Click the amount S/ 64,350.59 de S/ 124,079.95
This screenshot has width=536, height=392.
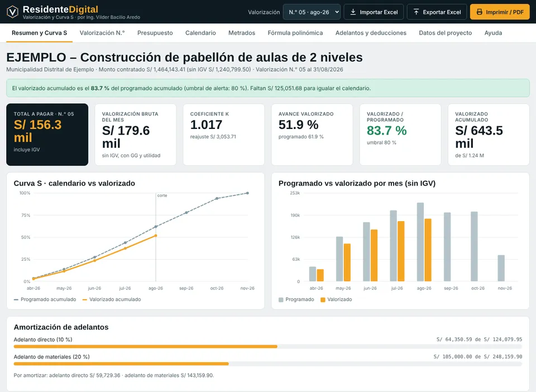pyautogui.click(x=479, y=340)
